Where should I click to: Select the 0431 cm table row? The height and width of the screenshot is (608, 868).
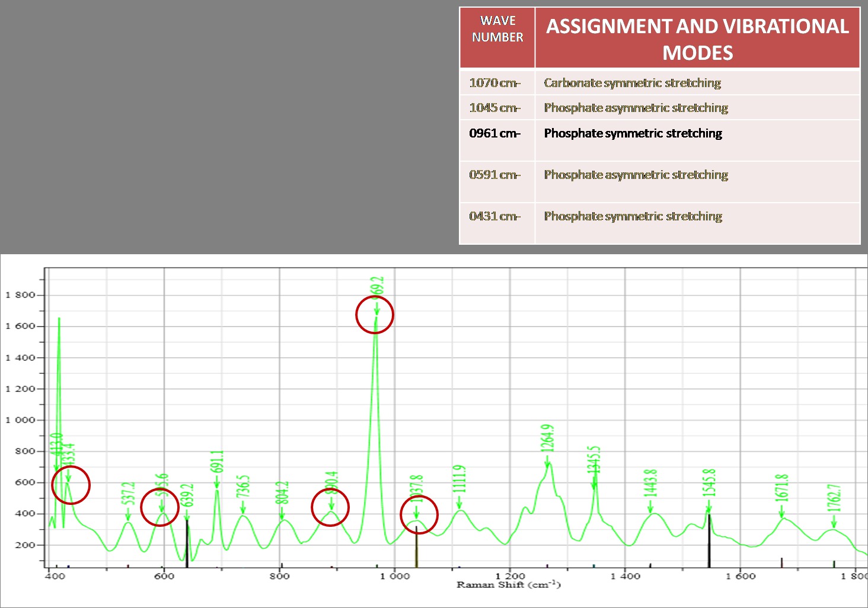pyautogui.click(x=496, y=216)
